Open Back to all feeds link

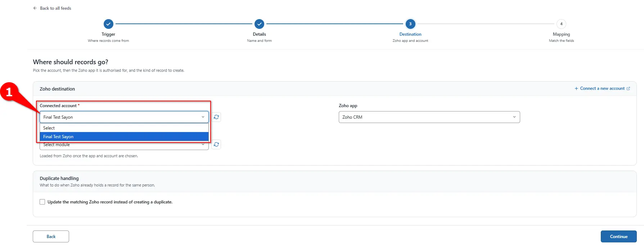55,8
